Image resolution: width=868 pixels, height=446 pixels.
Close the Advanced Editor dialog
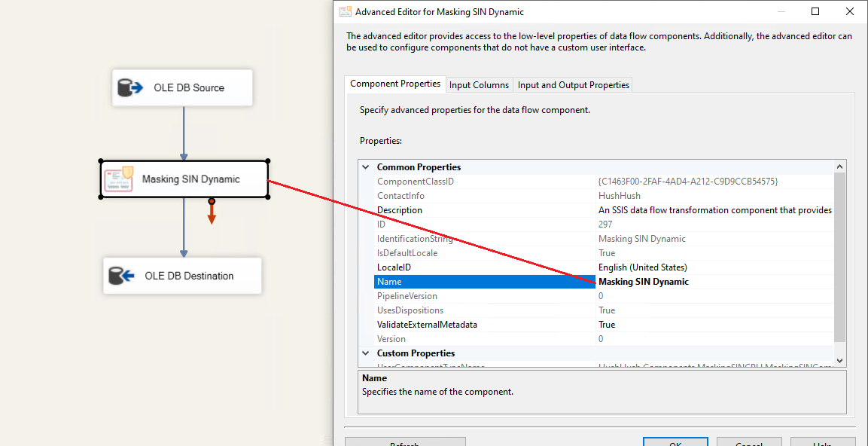[x=849, y=11]
